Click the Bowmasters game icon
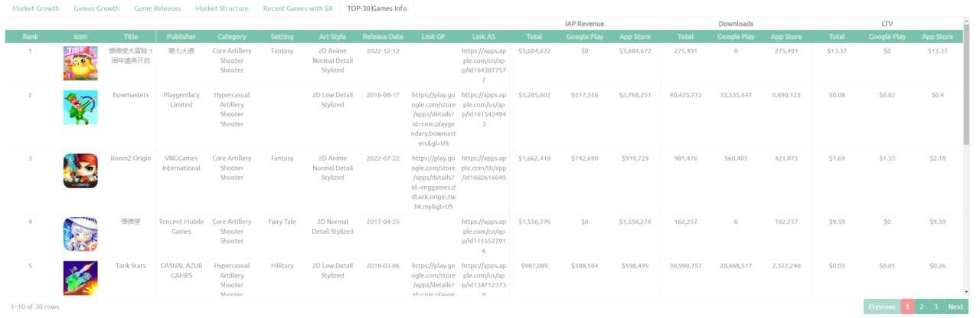Screen dimensions: 980x318 [x=80, y=107]
